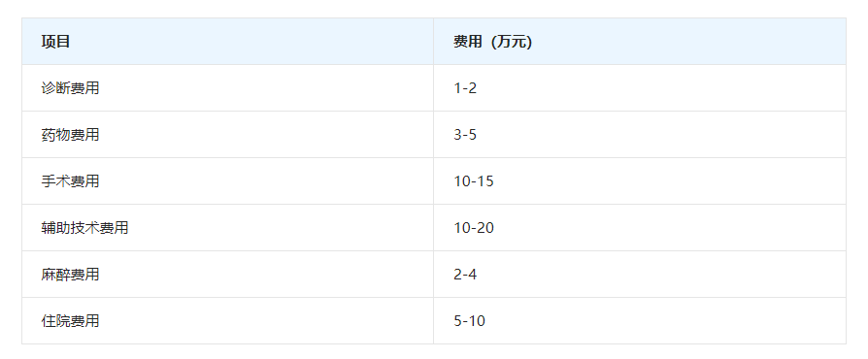Select the 住院费用 row label
Image resolution: width=868 pixels, height=359 pixels.
(x=70, y=320)
